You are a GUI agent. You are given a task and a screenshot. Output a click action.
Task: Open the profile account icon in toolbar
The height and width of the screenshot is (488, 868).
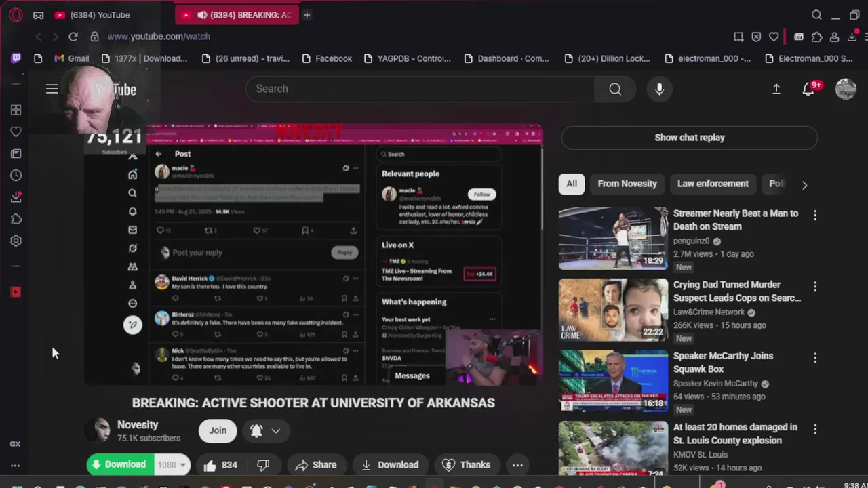click(835, 37)
